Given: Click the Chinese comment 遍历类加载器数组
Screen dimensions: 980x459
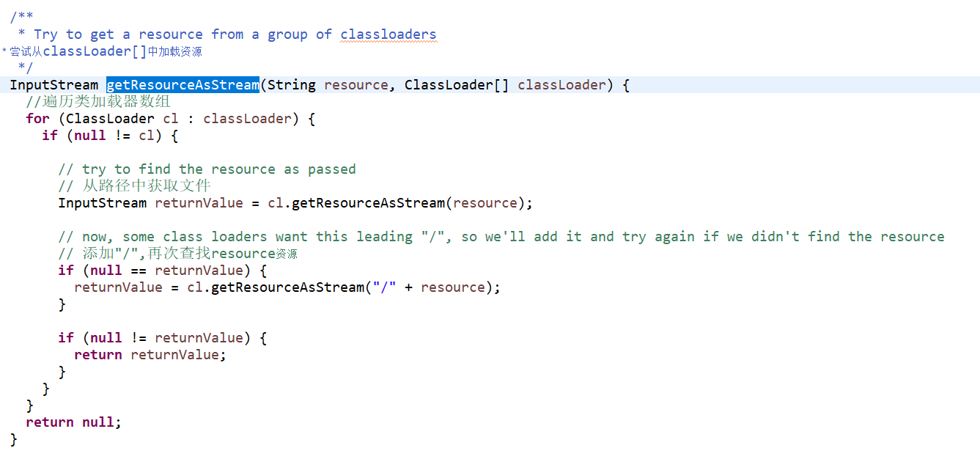Looking at the screenshot, I should (98, 102).
